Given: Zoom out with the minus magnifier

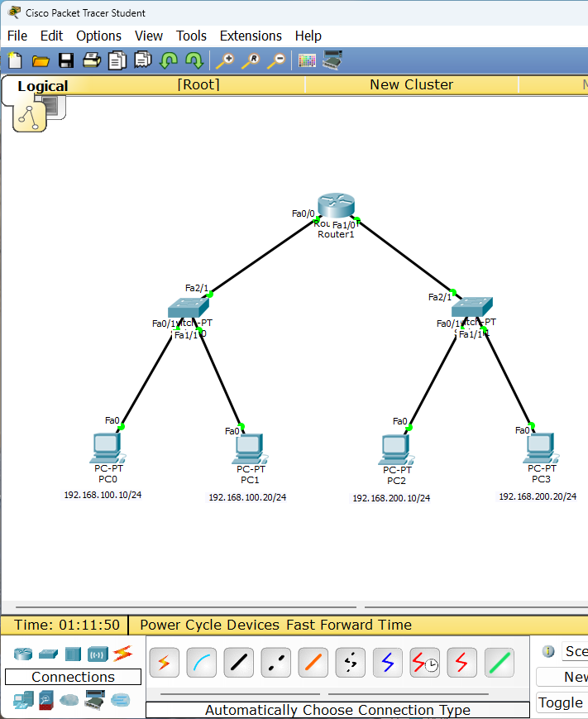Looking at the screenshot, I should (x=276, y=60).
